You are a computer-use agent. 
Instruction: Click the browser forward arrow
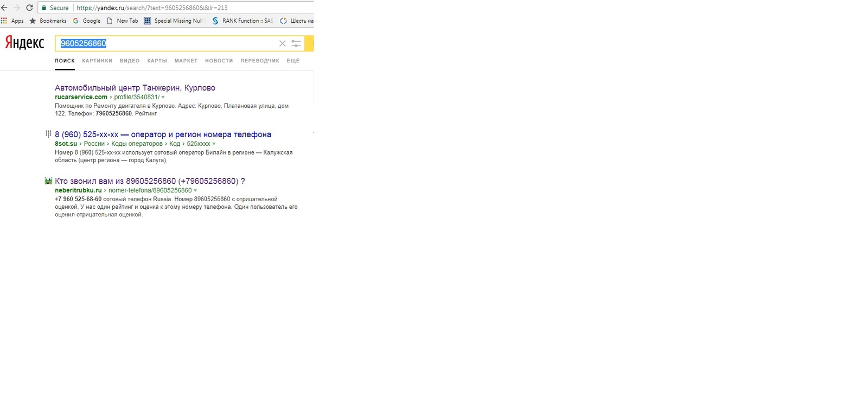point(17,8)
